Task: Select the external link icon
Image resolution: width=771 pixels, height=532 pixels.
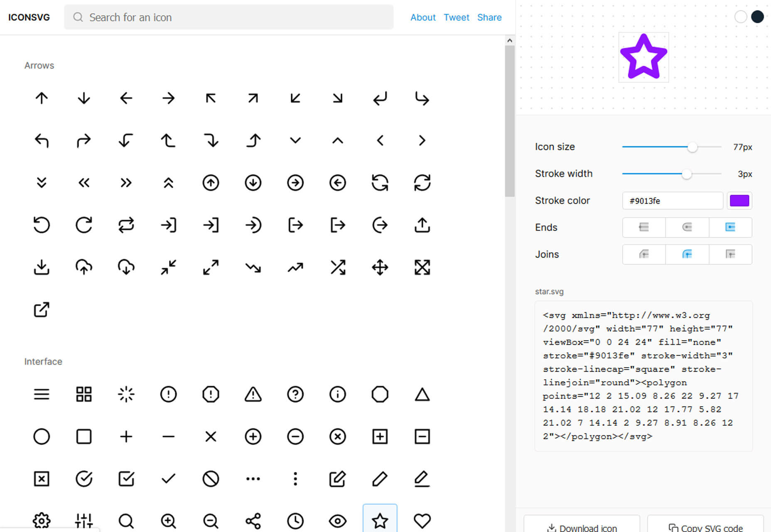Action: 42,310
